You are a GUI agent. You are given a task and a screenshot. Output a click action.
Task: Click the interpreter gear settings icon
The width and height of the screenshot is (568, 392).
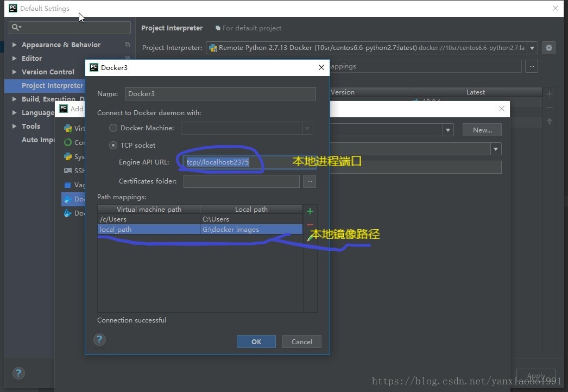point(549,48)
